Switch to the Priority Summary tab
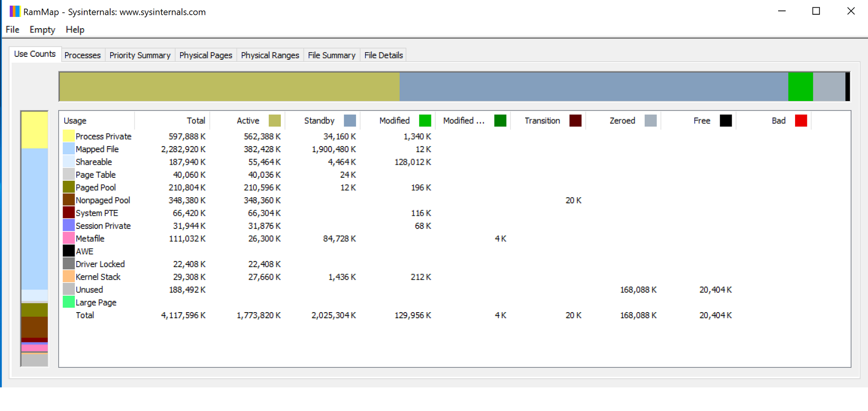The width and height of the screenshot is (868, 411). 140,55
